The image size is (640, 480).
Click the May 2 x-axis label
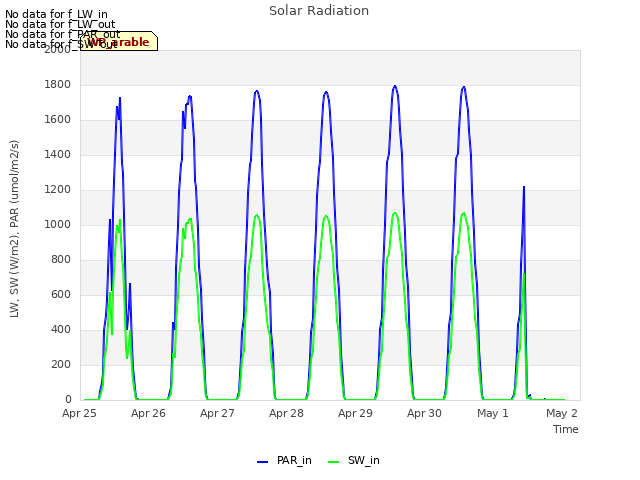click(562, 413)
